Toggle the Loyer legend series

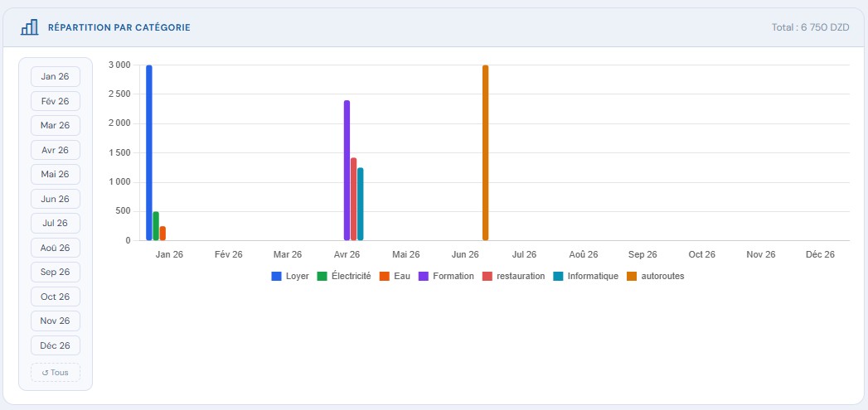tap(290, 276)
